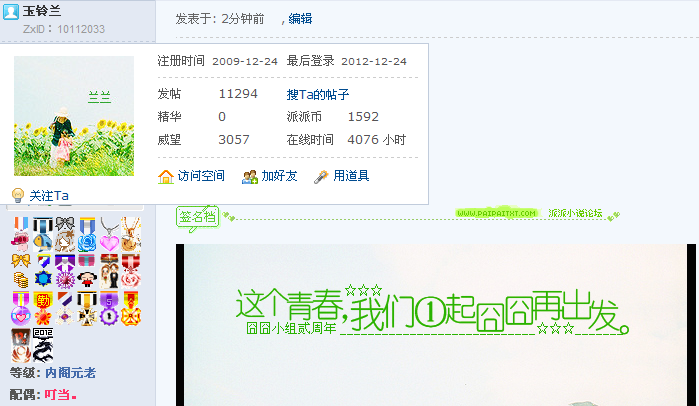
Task: Click the 2012 black dragon medal
Action: click(x=43, y=345)
